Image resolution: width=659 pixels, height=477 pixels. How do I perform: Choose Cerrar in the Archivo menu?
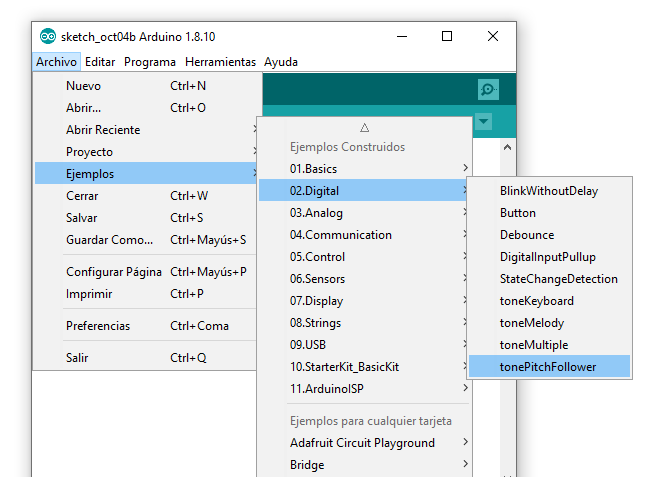pyautogui.click(x=146, y=196)
